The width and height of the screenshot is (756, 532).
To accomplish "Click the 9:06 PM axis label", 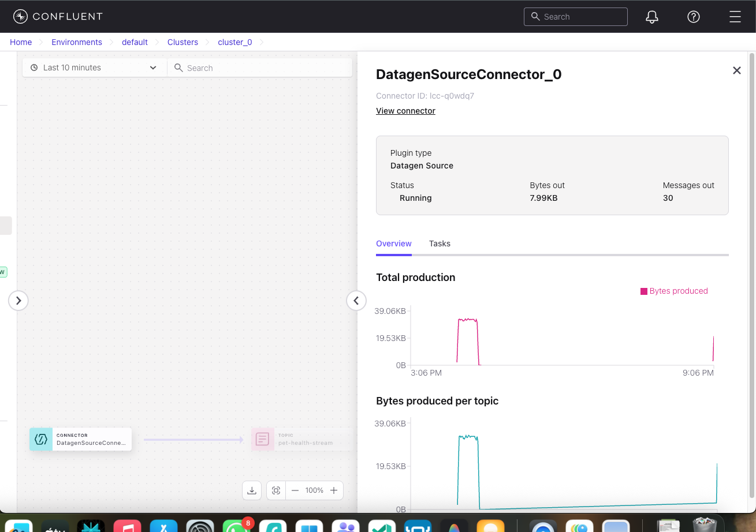I will [x=698, y=373].
